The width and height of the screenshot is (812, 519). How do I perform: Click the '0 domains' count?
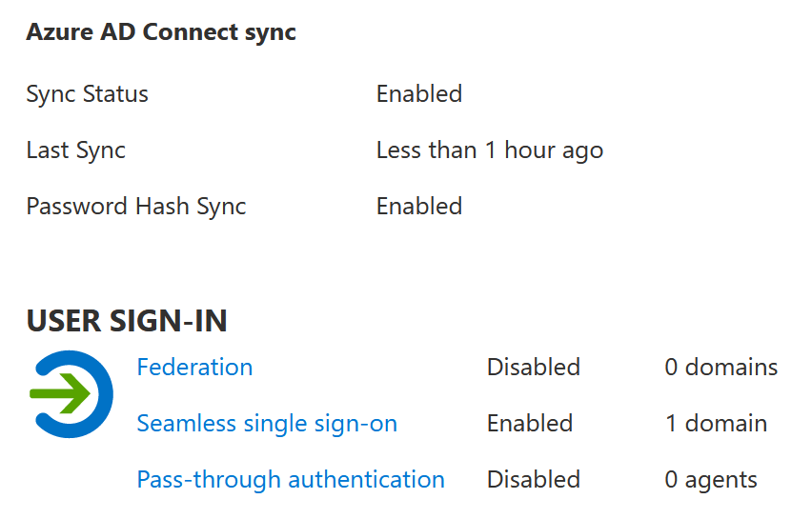[721, 368]
